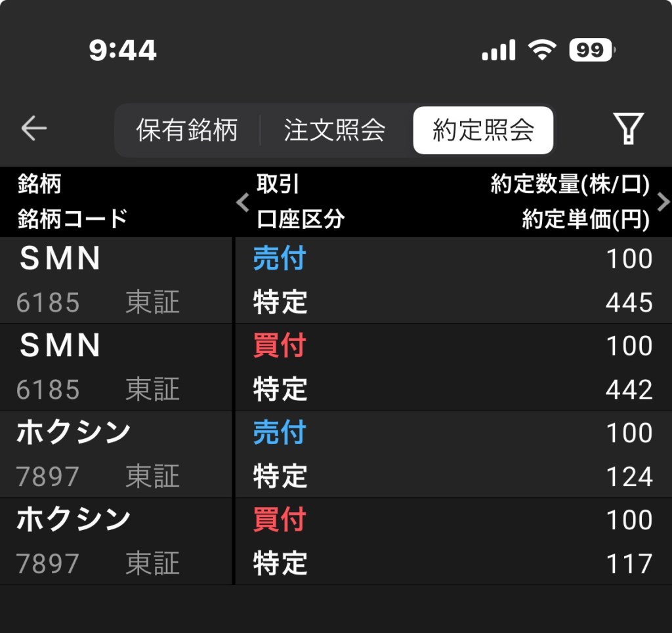Tap the Wi-Fi status icon
Image resolution: width=672 pixels, height=633 pixels.
point(541,51)
